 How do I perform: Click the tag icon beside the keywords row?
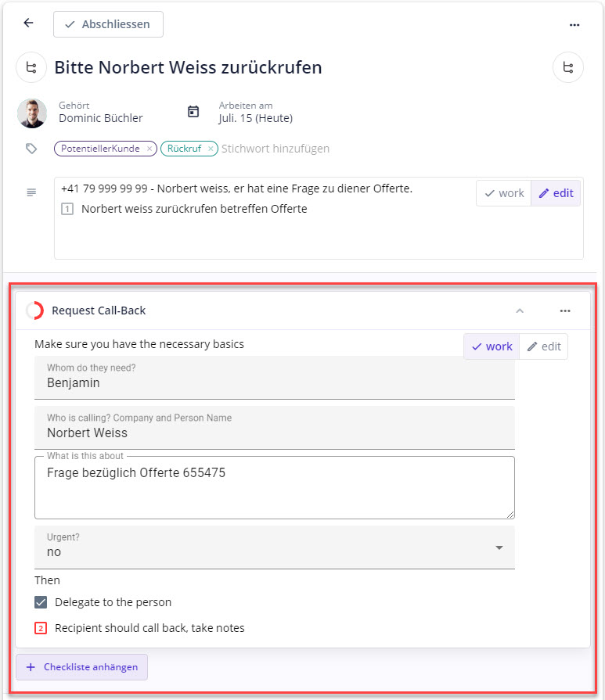coord(30,148)
